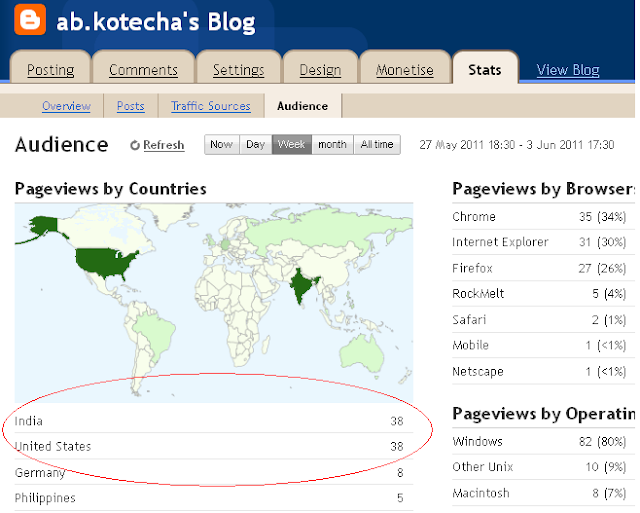640x513 pixels.
Task: Click the Netscape browser row
Action: tap(543, 371)
